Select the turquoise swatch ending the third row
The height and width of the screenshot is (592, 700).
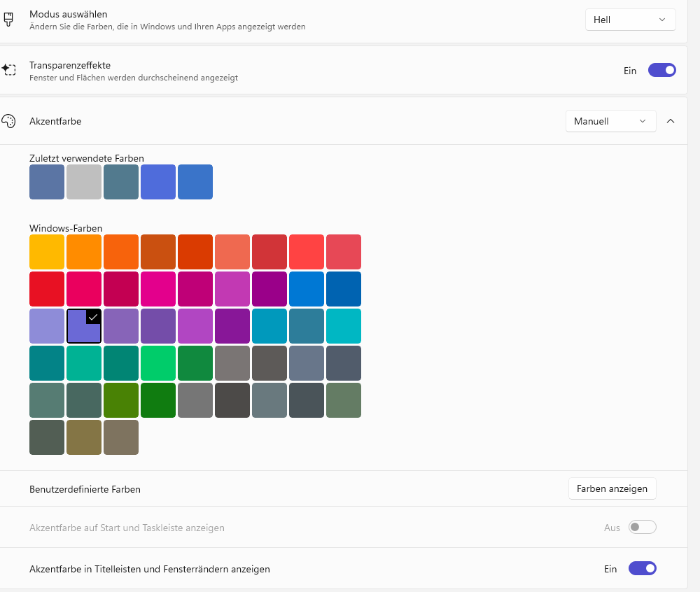click(344, 326)
